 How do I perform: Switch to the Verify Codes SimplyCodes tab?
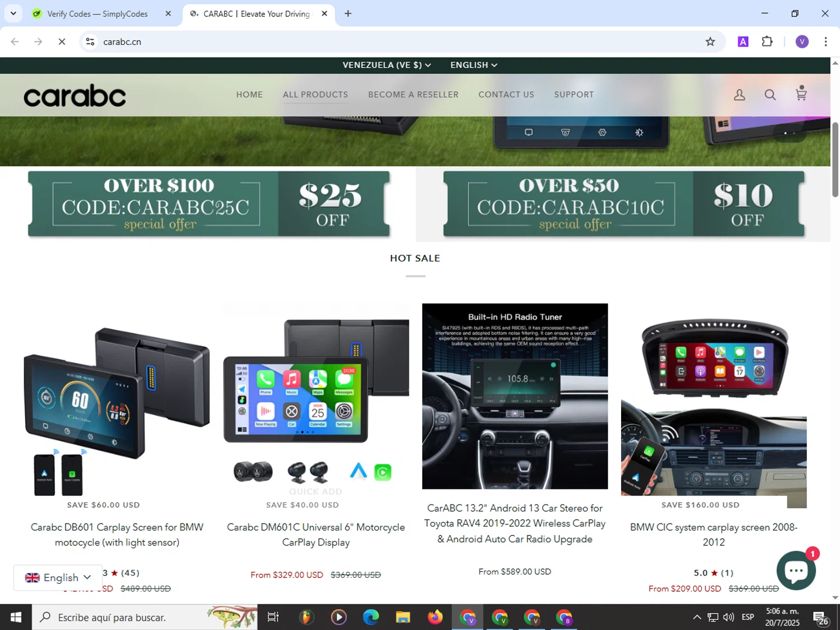coord(97,13)
